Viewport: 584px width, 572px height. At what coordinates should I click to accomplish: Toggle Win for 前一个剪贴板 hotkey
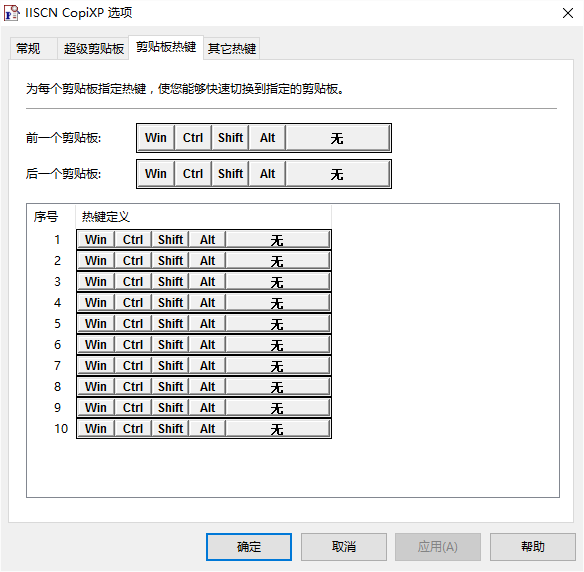coord(156,138)
